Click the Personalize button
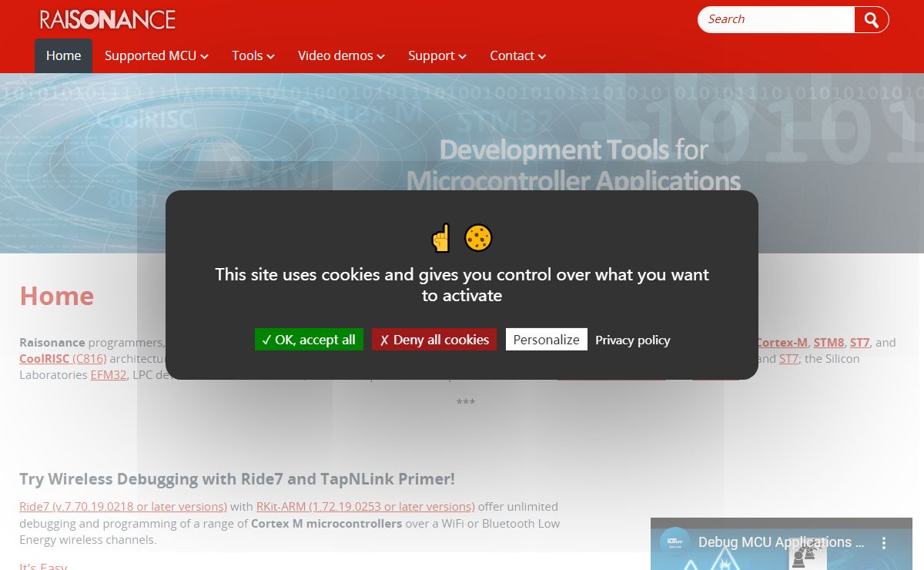This screenshot has height=570, width=924. pyautogui.click(x=547, y=340)
